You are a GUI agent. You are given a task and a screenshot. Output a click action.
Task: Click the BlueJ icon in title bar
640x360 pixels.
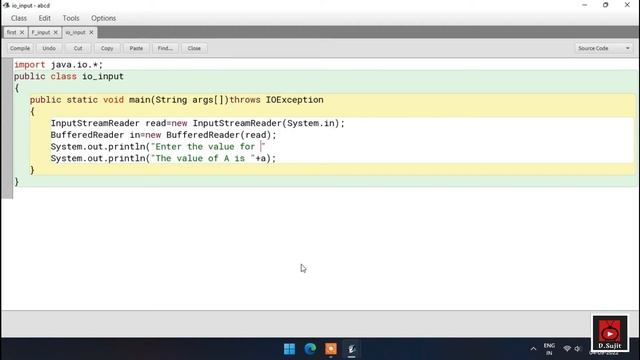[6, 5]
